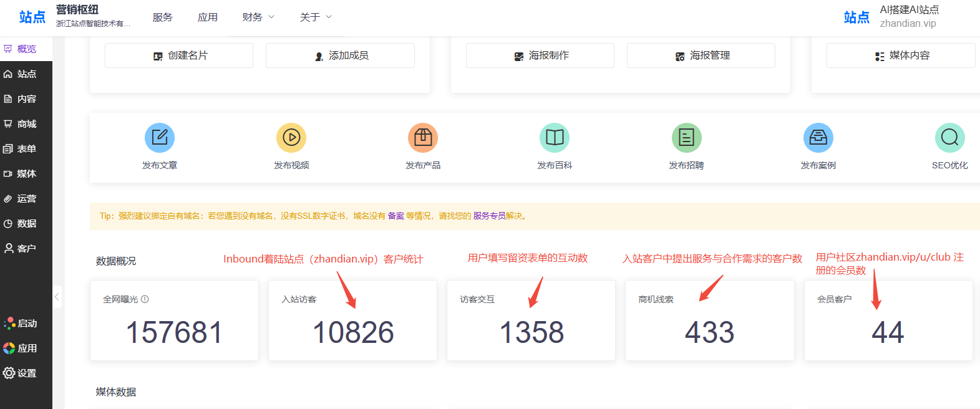This screenshot has height=409, width=980.
Task: Select 商城 in the left sidebar
Action: [x=26, y=124]
